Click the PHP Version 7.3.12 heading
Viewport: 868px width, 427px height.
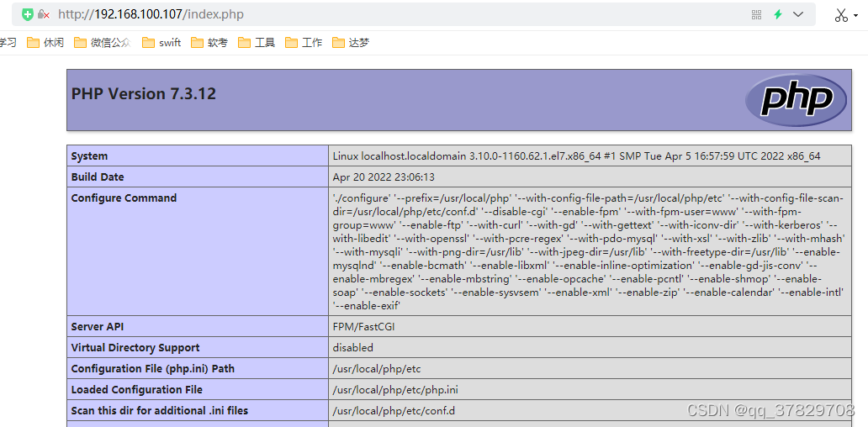(x=143, y=94)
